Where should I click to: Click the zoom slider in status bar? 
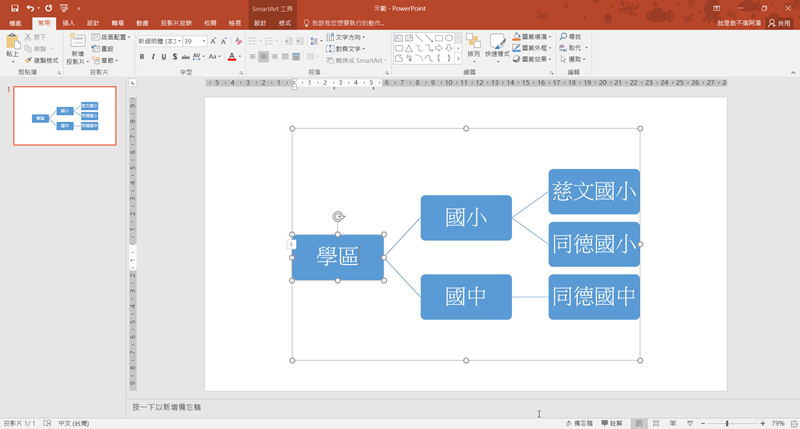coord(728,423)
